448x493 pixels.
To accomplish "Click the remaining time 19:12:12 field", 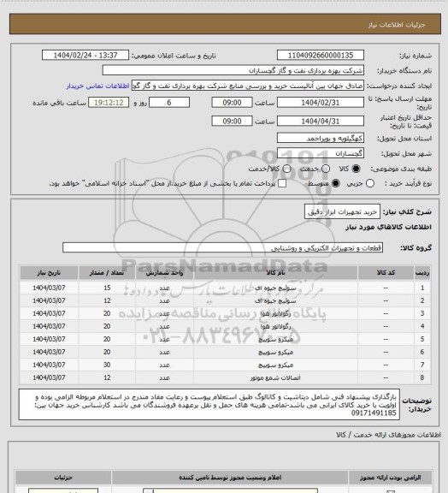I will [x=109, y=103].
